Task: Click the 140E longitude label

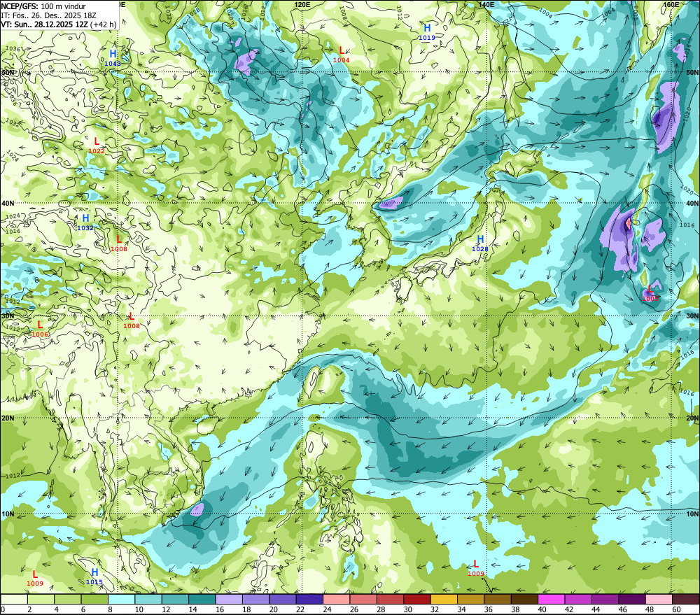Action: [x=486, y=4]
